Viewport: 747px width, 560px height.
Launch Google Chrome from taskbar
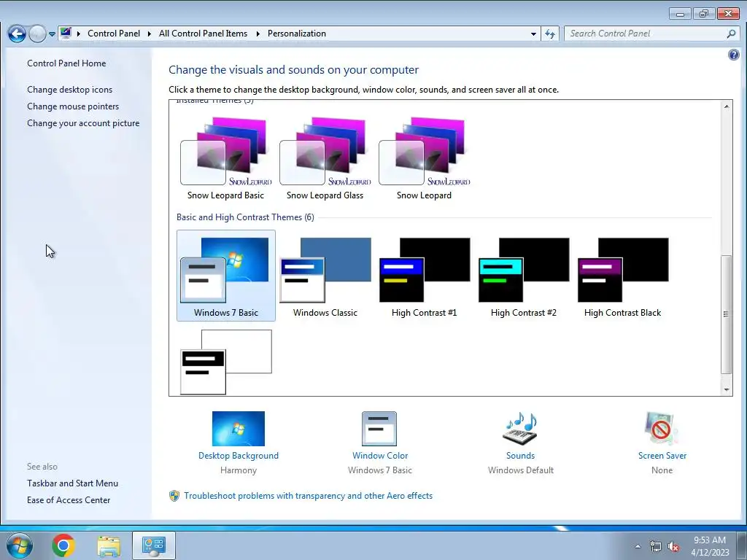click(63, 545)
